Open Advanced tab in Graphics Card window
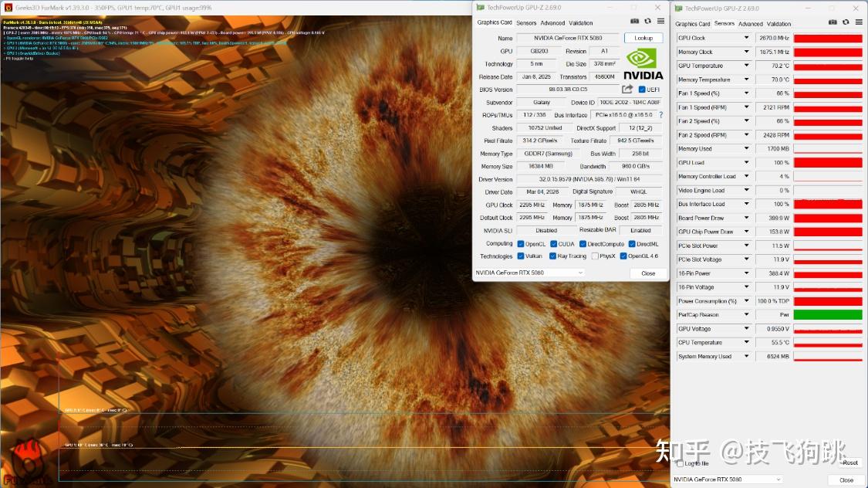The width and height of the screenshot is (868, 488). (552, 22)
